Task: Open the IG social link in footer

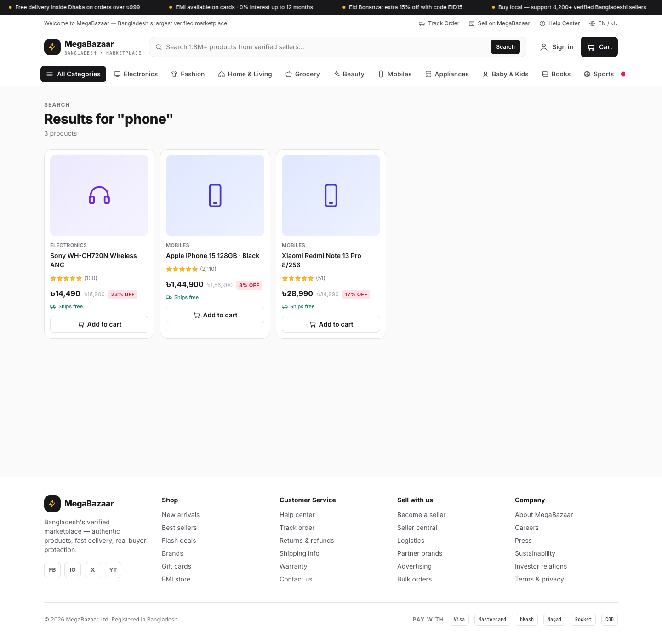Action: (73, 570)
